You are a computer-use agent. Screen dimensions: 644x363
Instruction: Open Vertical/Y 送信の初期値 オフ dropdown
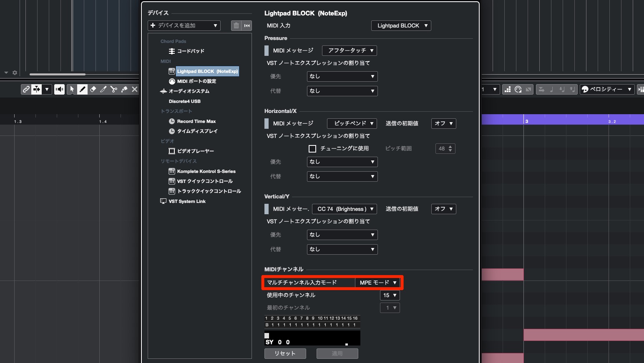443,209
